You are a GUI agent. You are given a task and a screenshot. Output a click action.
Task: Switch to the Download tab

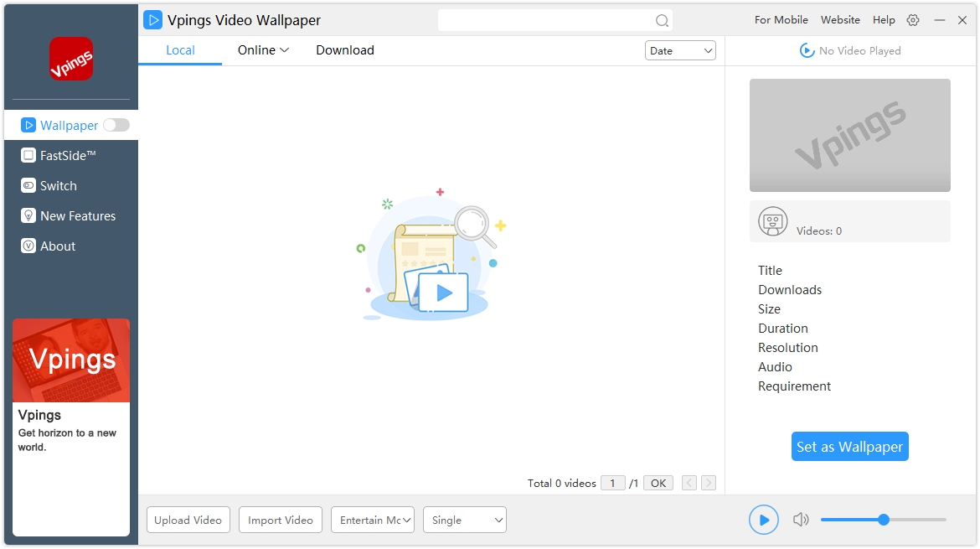coord(345,50)
